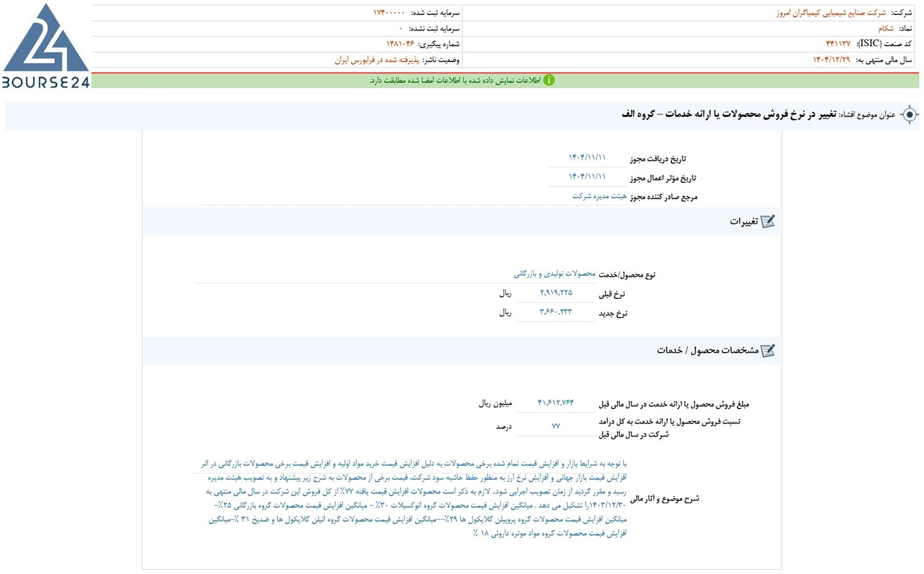Click the symbol value شکام
Screen dimensions: 924x574
coord(885,28)
